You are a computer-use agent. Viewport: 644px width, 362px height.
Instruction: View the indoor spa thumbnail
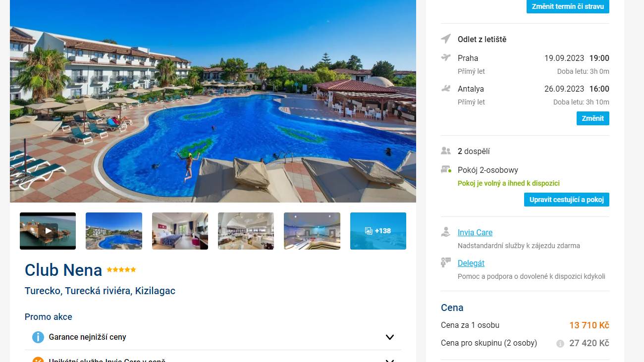click(x=312, y=231)
